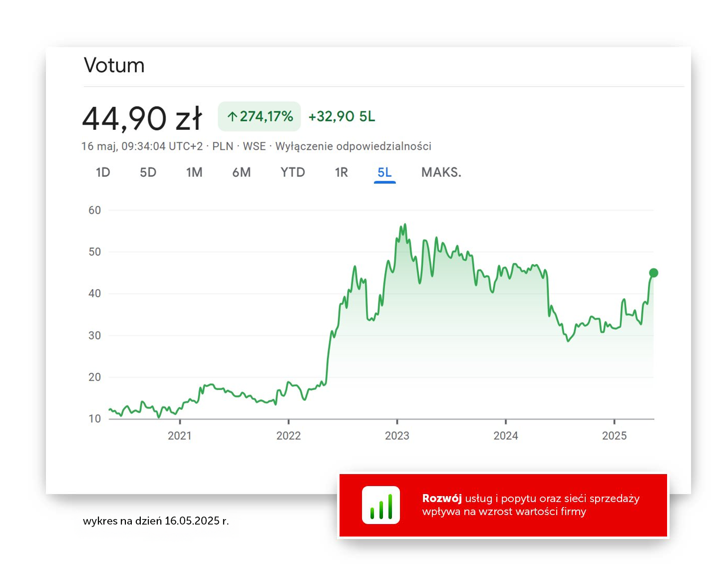
Task: Click the 44,90 zł price value
Action: (x=142, y=118)
